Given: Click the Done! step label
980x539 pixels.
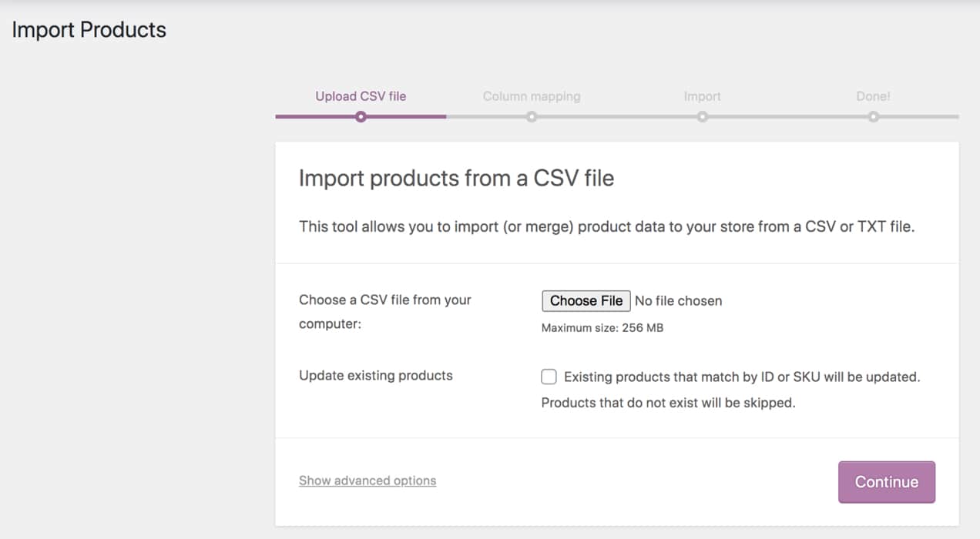Looking at the screenshot, I should [873, 96].
